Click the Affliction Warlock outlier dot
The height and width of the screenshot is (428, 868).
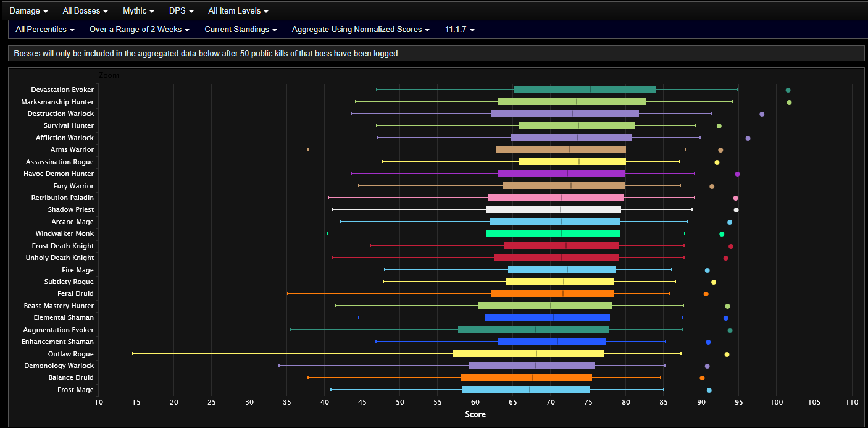(x=748, y=138)
